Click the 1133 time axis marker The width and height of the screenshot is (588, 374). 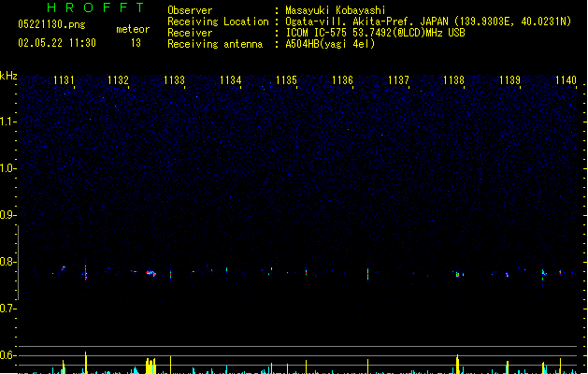pyautogui.click(x=175, y=80)
